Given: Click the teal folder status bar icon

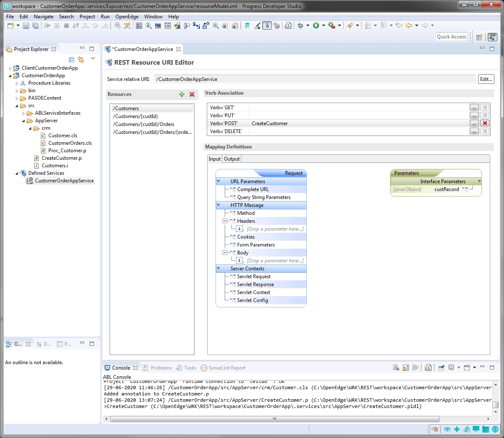Looking at the screenshot, I should pyautogui.click(x=486, y=429).
